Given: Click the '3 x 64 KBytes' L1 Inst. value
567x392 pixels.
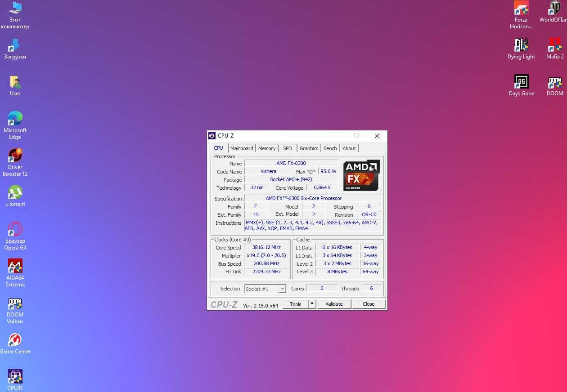Looking at the screenshot, I should click(x=337, y=255).
